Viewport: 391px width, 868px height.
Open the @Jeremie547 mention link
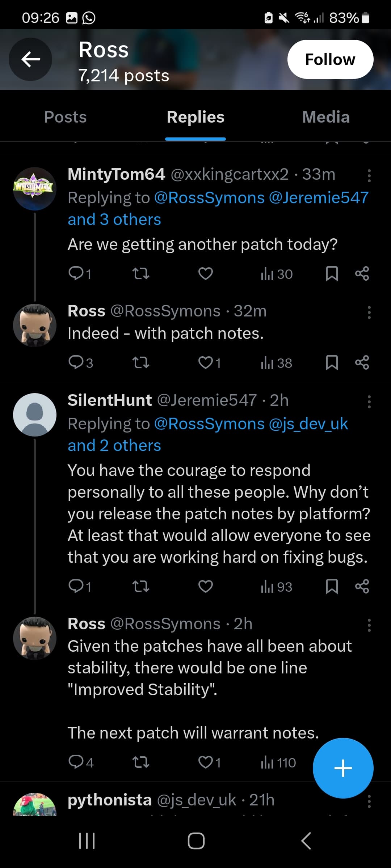tap(319, 198)
